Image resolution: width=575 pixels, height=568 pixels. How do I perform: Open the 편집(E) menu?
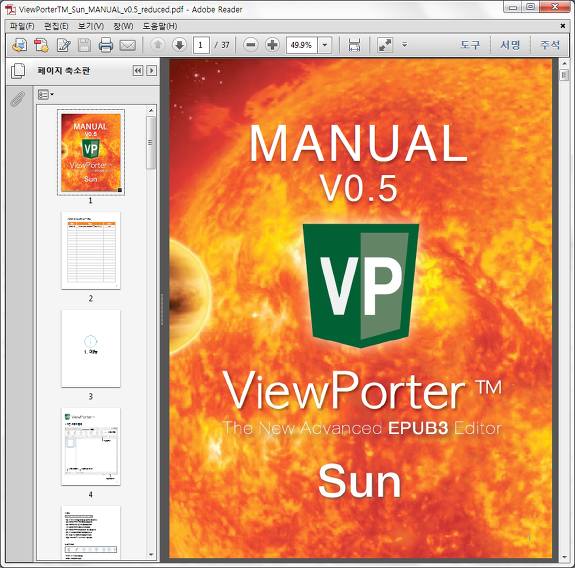point(56,26)
